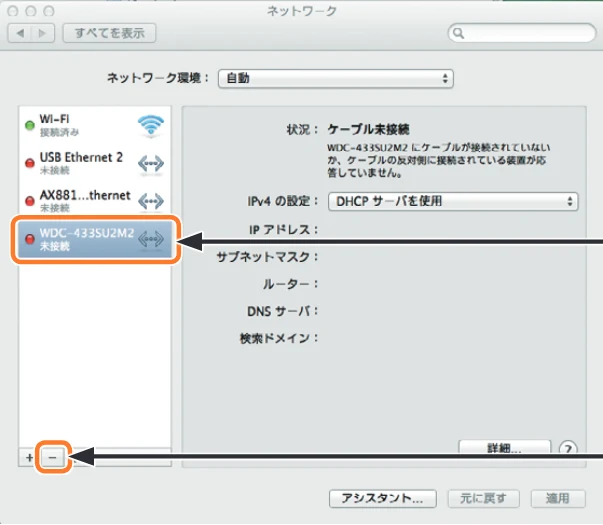Select the WDC-433SU2M2 service entry
603x525 pixels.
(95, 239)
